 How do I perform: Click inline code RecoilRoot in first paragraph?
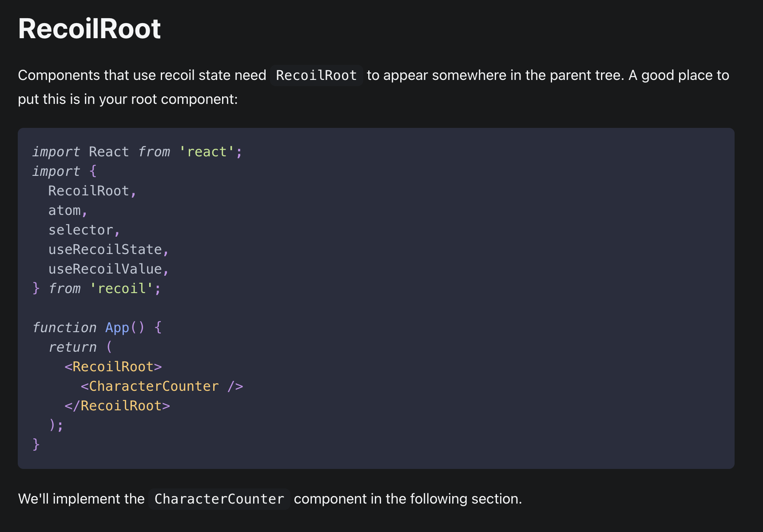[316, 75]
